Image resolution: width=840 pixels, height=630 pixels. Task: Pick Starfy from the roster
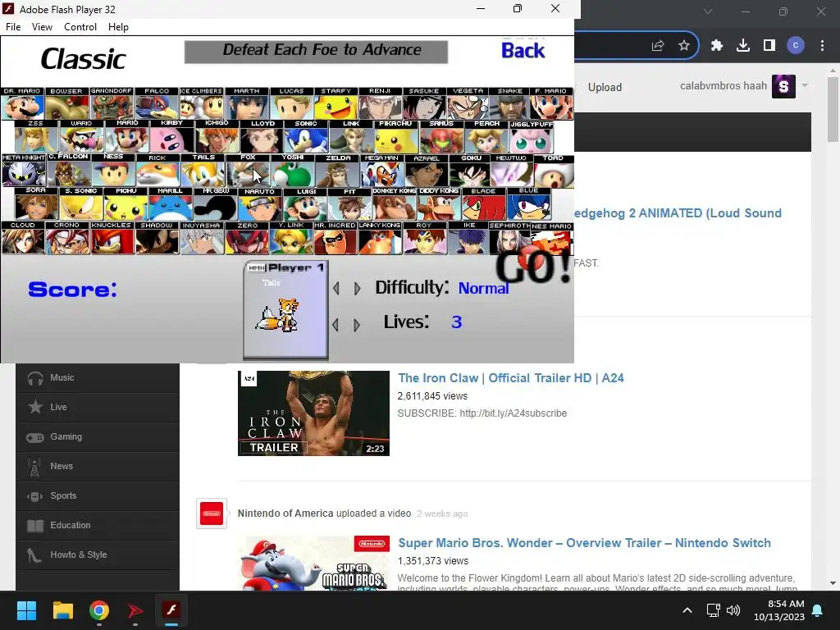336,103
